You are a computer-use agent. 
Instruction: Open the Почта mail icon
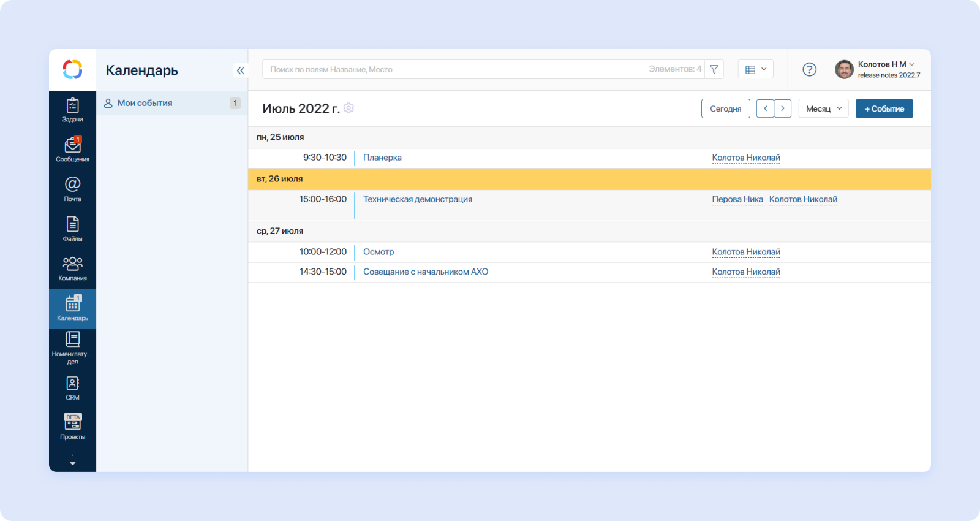click(72, 189)
